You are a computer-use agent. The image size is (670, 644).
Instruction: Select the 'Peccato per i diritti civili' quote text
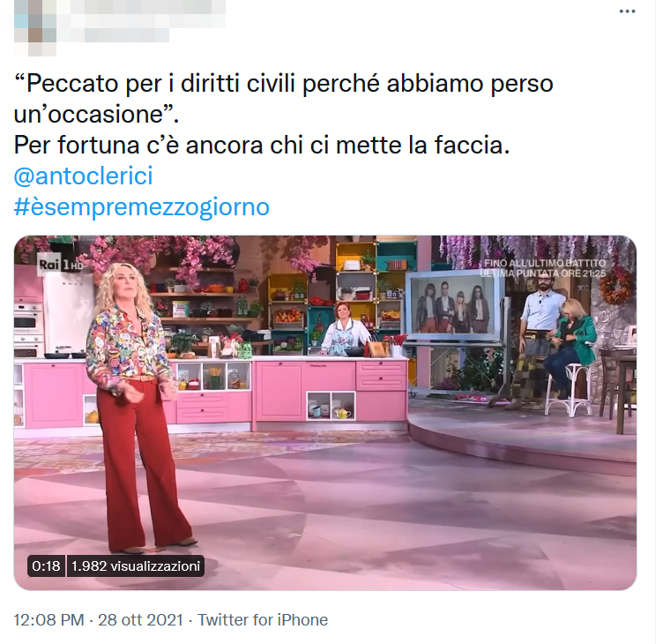pyautogui.click(x=284, y=98)
